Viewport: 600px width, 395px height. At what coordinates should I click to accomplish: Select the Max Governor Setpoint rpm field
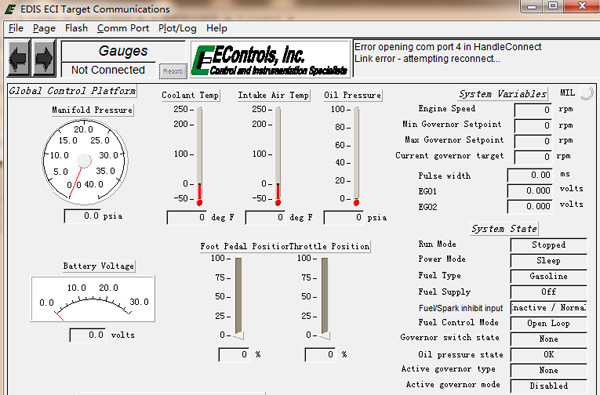tap(533, 141)
